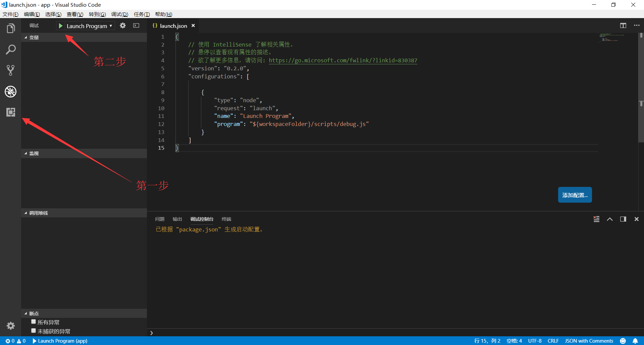This screenshot has width=644, height=345.
Task: Close the launch.json tab
Action: point(193,25)
